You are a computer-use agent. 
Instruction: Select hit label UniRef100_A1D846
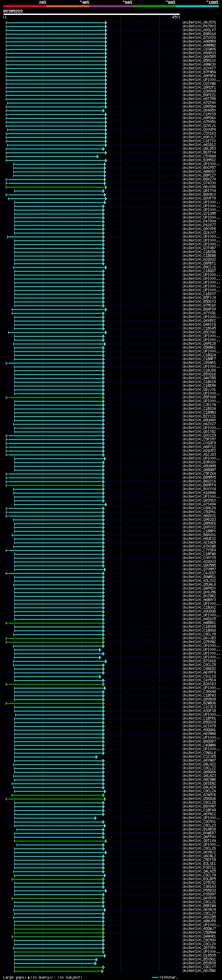(199, 493)
